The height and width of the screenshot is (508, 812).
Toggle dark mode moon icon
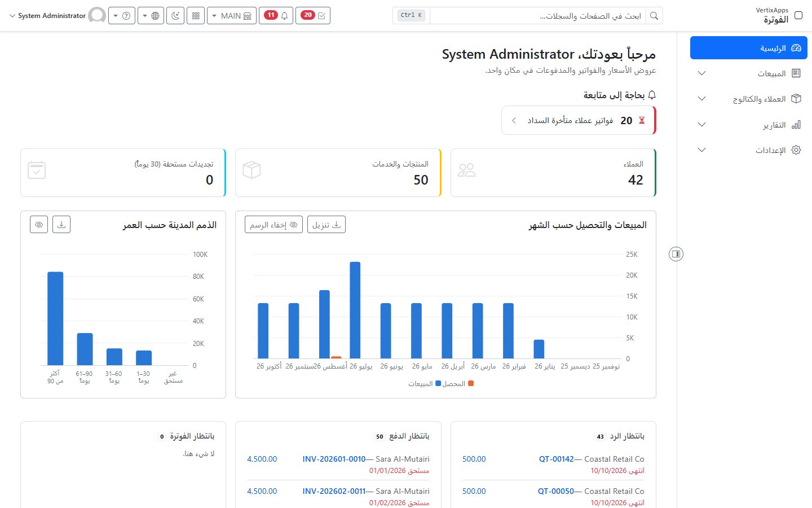coord(175,16)
